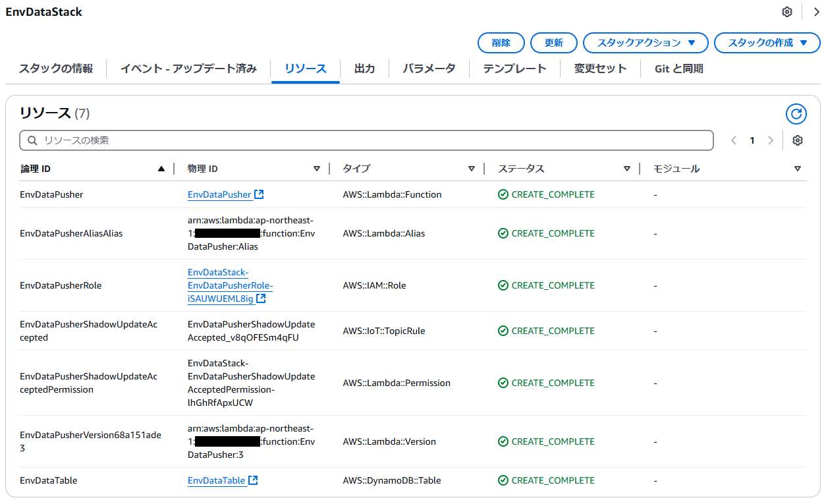The width and height of the screenshot is (826, 504).
Task: Select page number 1 in pagination
Action: [752, 140]
